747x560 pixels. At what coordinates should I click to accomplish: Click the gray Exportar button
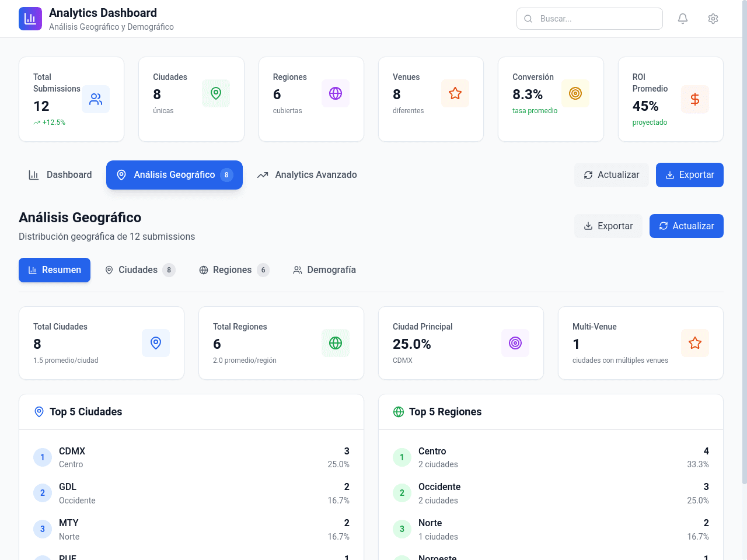[x=608, y=226]
